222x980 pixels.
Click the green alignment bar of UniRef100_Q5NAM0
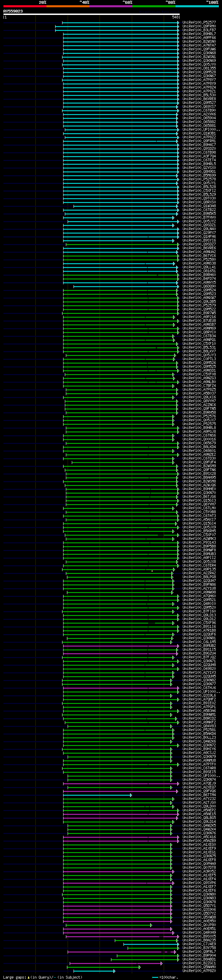click(x=104, y=967)
